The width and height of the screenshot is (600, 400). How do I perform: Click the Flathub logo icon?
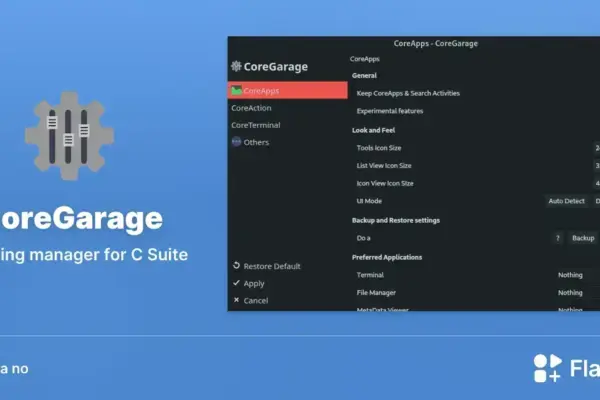[x=547, y=368]
